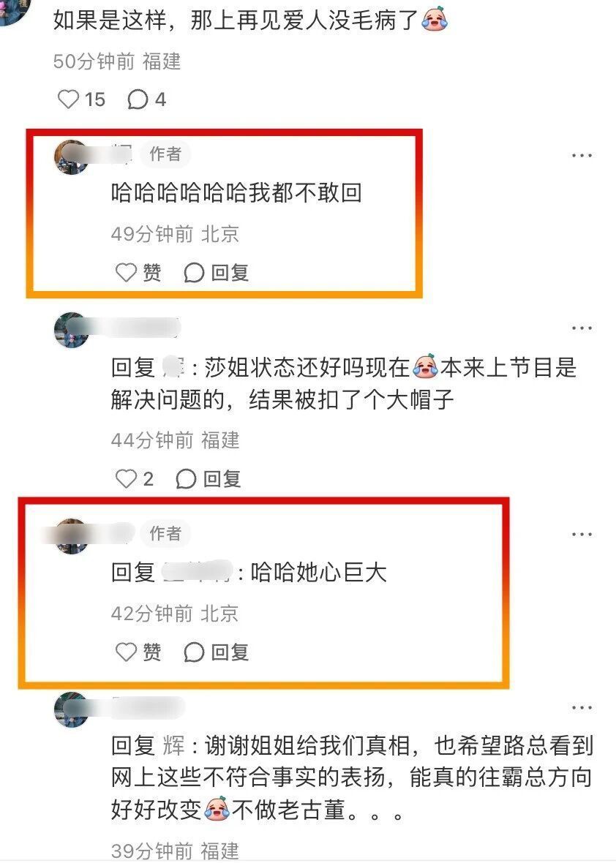Screen dimensions: 616x863
Task: Like the author's 哈哈她心巨大 reply
Action: tap(138, 652)
